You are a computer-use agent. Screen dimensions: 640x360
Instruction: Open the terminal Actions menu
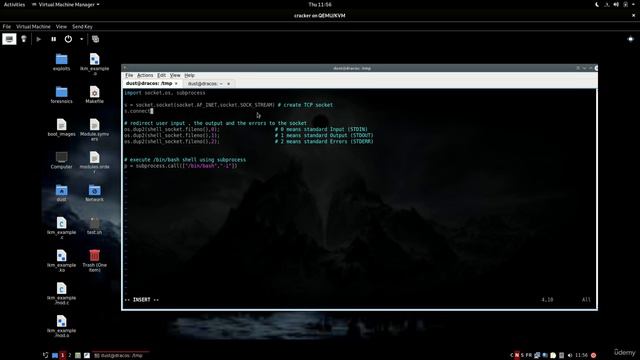click(145, 76)
